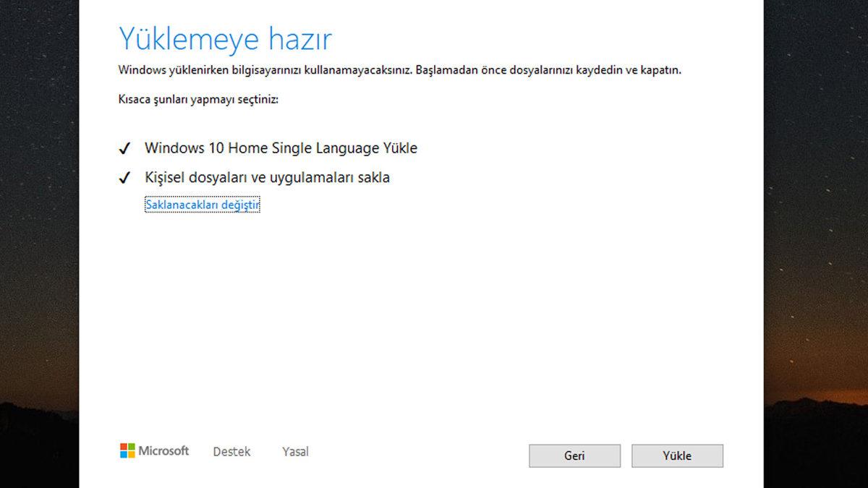868x488 pixels.
Task: Click the checkmark beside "Kişisel dosyaları ve uygulamaları sakla"
Action: tap(124, 176)
